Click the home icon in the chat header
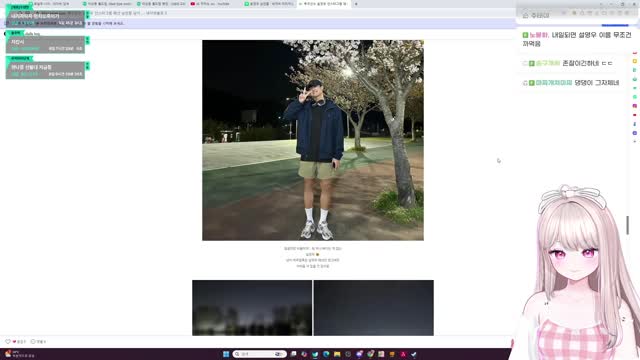This screenshot has height=360, width=640. [x=525, y=16]
